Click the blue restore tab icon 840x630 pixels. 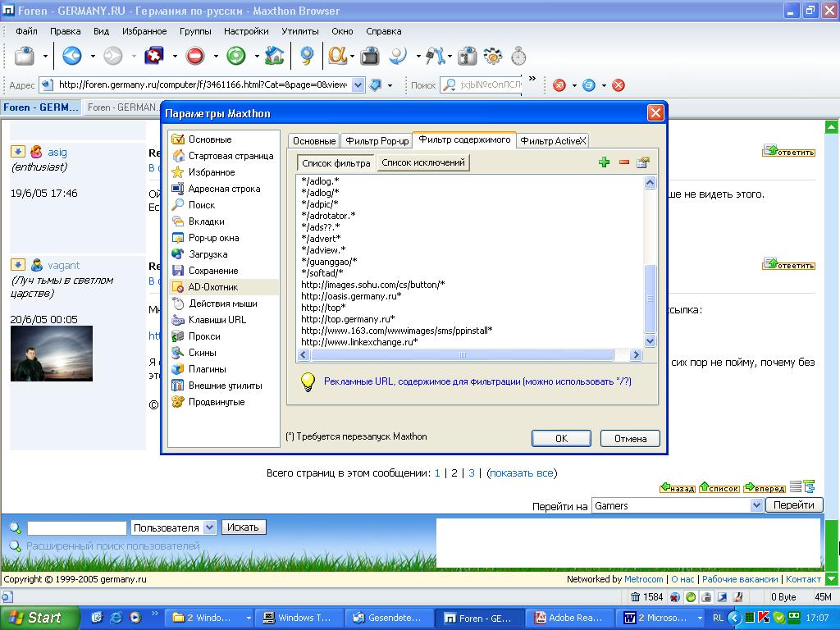coord(589,85)
